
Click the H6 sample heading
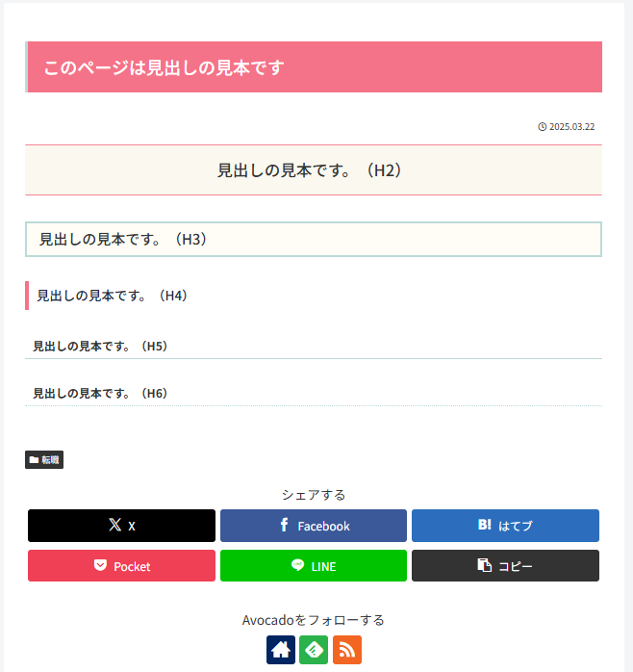tap(100, 393)
